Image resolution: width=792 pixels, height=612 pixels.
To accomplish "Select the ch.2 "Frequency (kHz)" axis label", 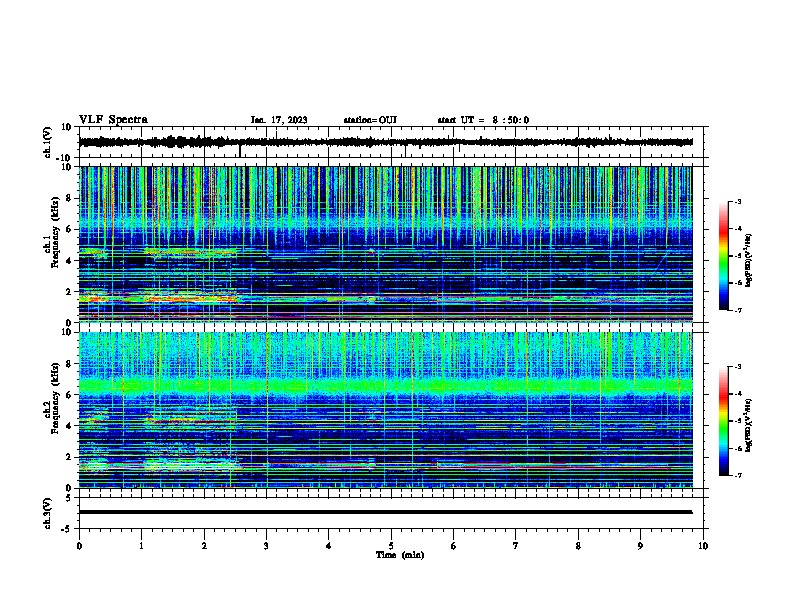I will tap(55, 397).
